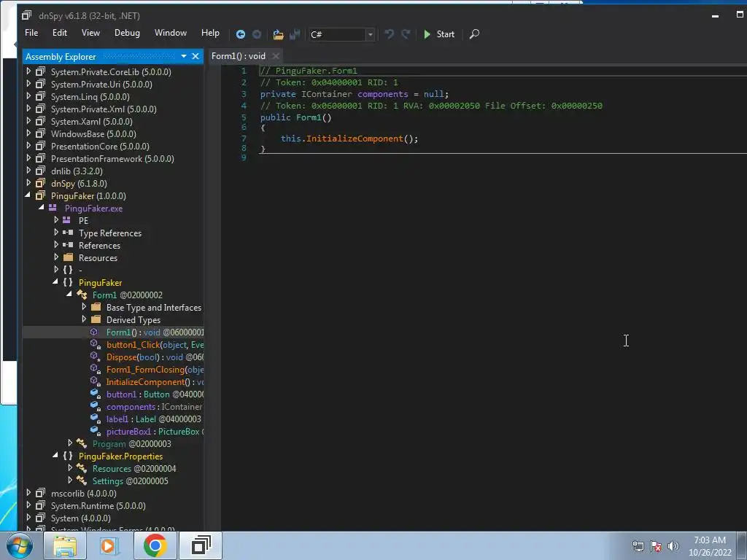Expand the Program class node
Screen dimensions: 747x560
[70, 443]
